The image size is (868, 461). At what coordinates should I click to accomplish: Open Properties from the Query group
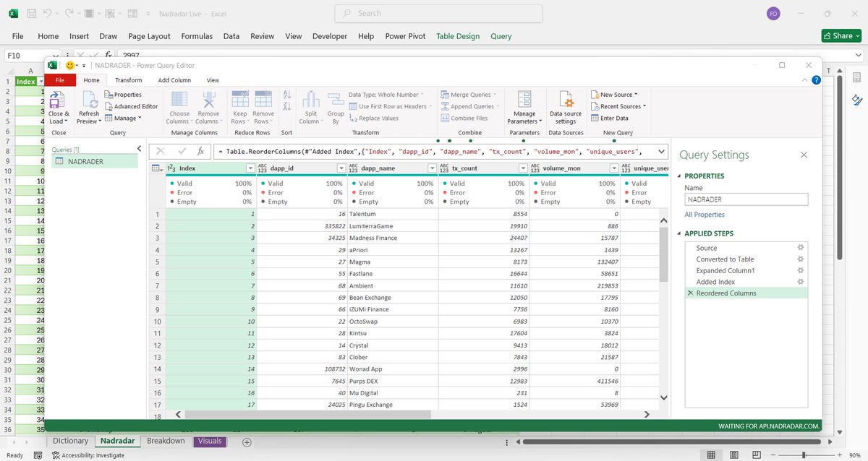(123, 95)
